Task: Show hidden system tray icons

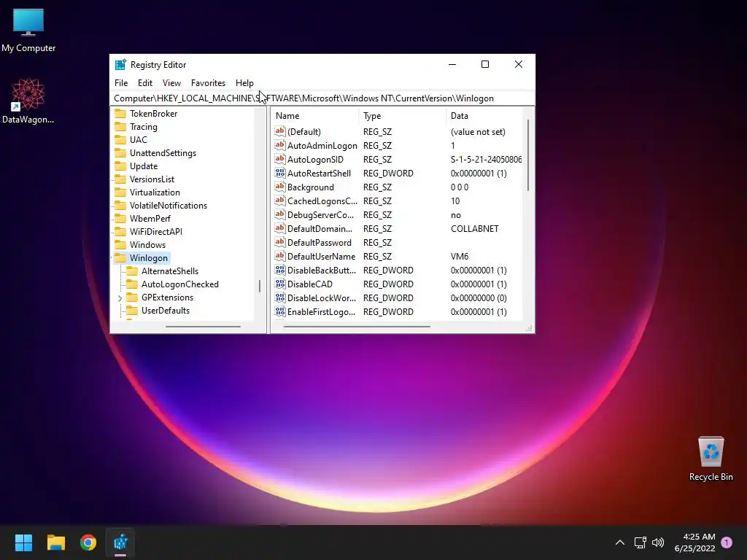Action: point(620,542)
